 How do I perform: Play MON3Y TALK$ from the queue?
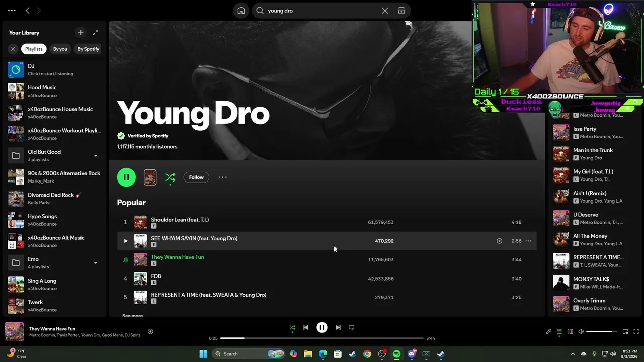(595, 283)
